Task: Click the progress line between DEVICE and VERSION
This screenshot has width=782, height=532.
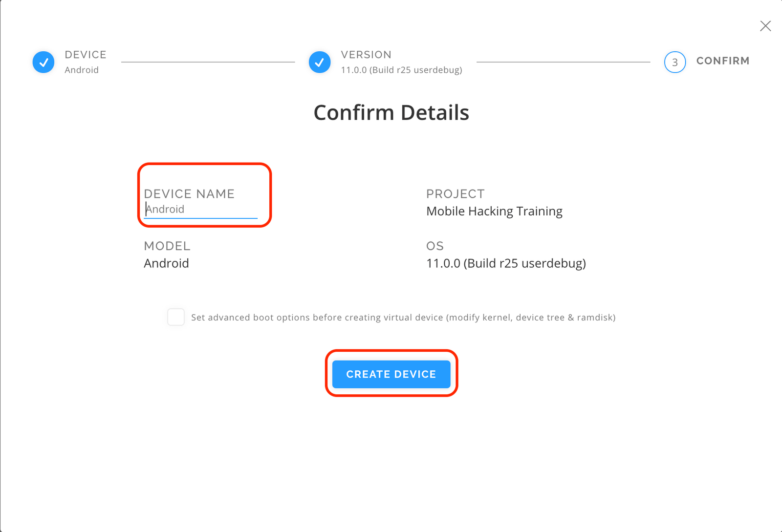Action: (x=208, y=62)
